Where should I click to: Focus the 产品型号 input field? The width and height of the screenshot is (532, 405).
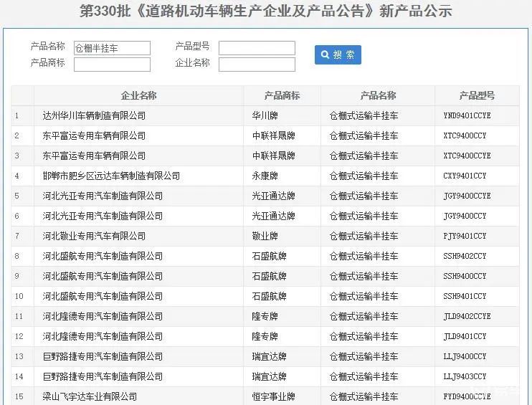pos(257,48)
